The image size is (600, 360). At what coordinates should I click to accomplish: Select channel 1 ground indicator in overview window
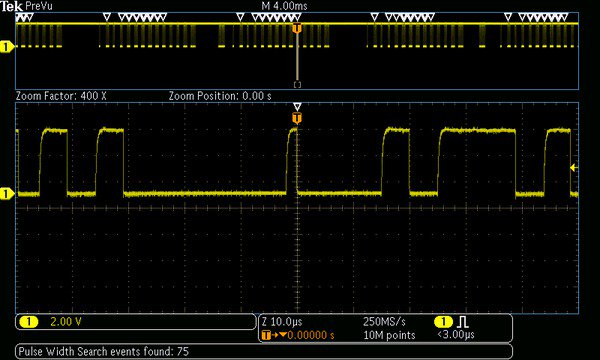[7, 47]
